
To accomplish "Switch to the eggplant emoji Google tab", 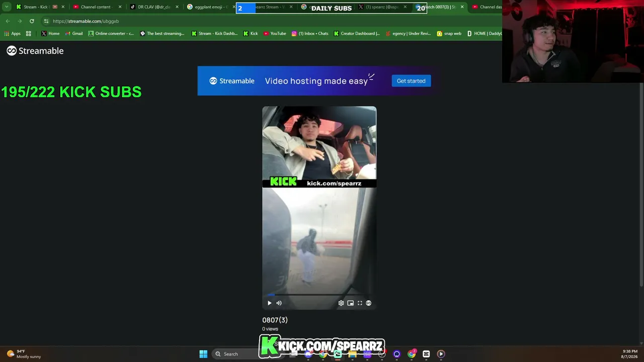I will [210, 7].
